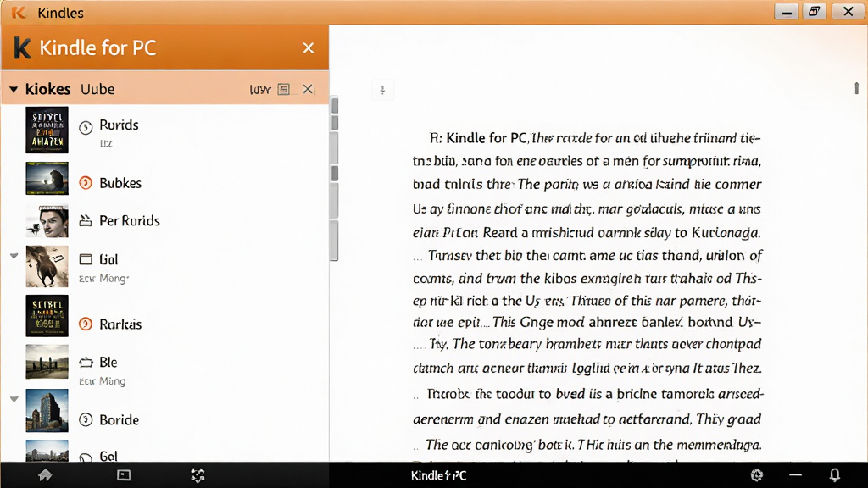Click the dash icon in bottom bar
Image resolution: width=868 pixels, height=488 pixels.
[795, 474]
